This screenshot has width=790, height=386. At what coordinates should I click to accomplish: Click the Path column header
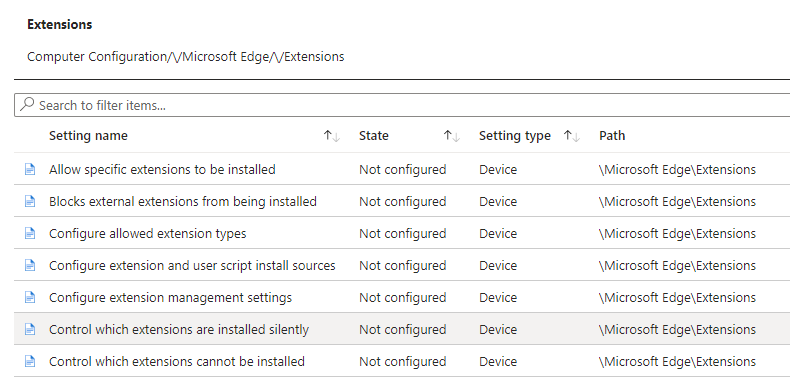click(x=612, y=136)
